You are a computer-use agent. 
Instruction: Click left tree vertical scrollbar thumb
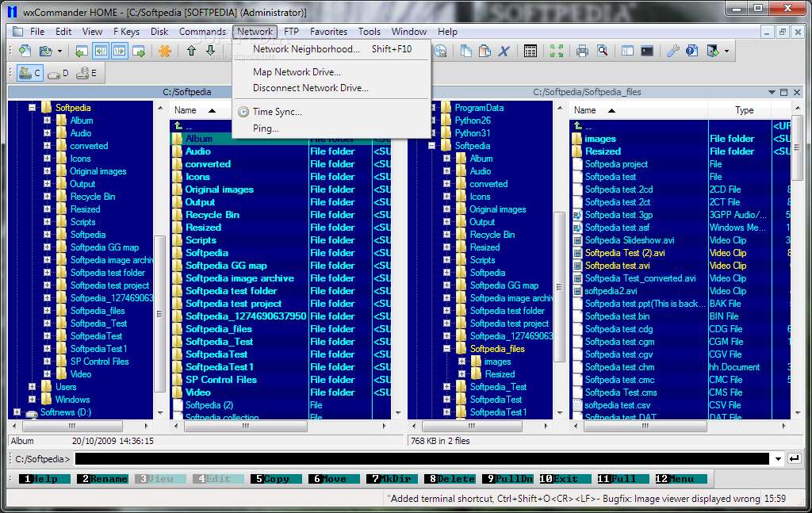pos(159,314)
